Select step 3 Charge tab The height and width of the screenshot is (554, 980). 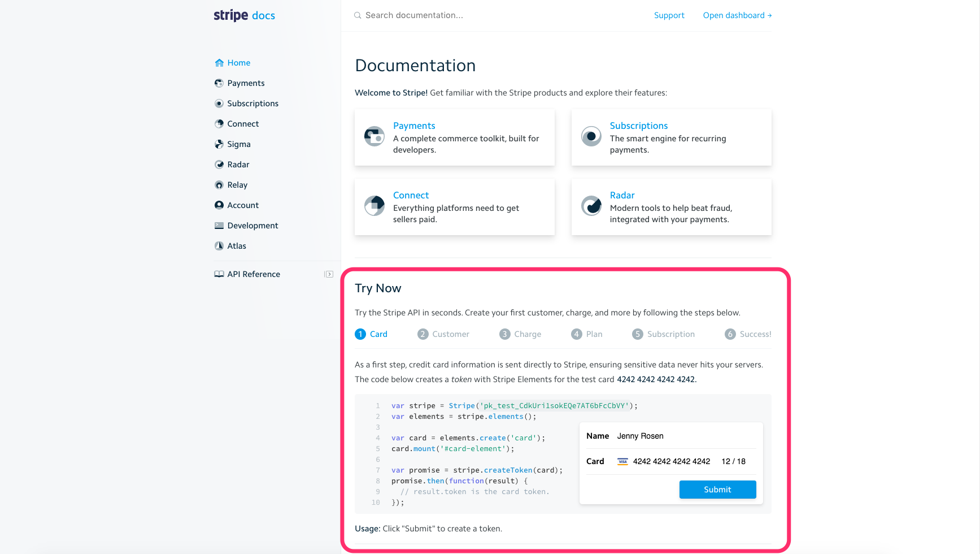pos(520,334)
